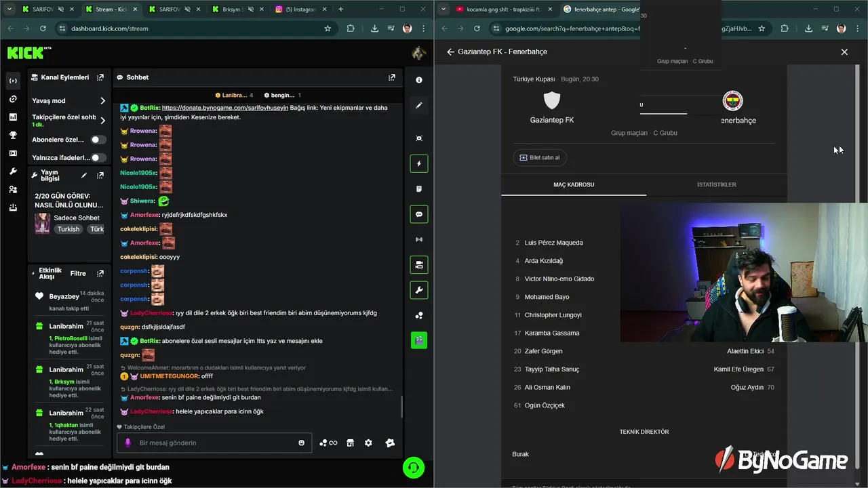Click username LadyCherriosa in latest chat message
The image size is (868, 488).
pyautogui.click(x=151, y=411)
